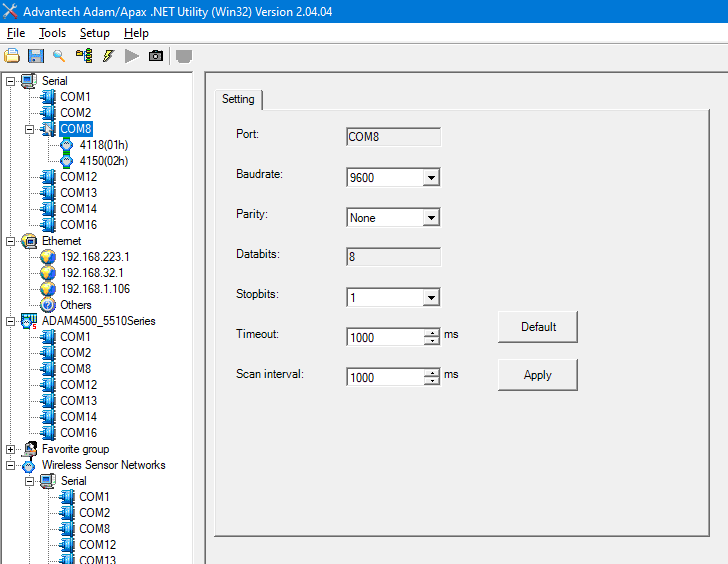Click the tree network toolbar icon
The width and height of the screenshot is (728, 564).
pos(84,56)
